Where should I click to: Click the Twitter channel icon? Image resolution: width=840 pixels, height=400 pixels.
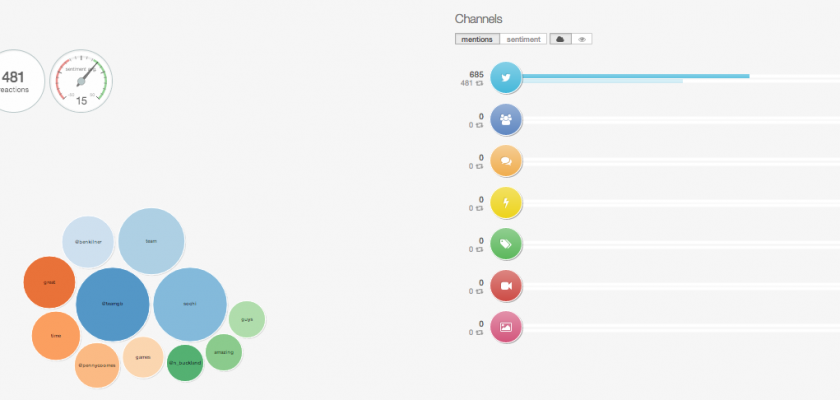507,78
